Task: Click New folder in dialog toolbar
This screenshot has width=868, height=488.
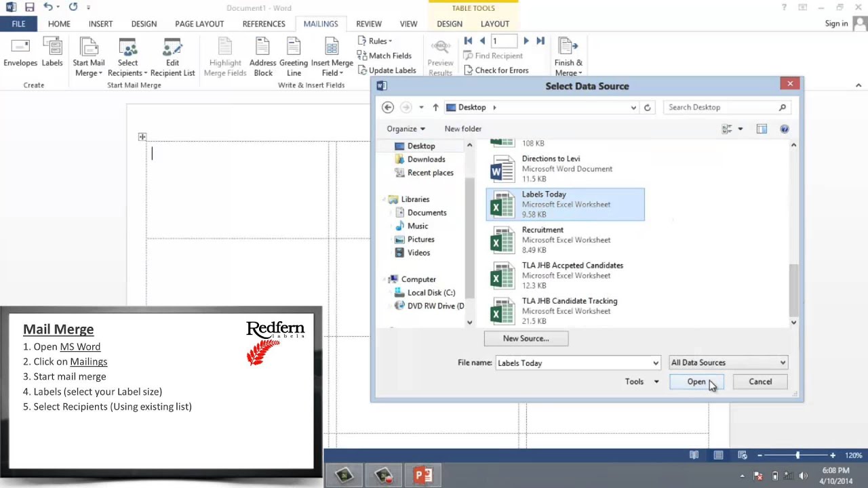Action: coord(463,129)
